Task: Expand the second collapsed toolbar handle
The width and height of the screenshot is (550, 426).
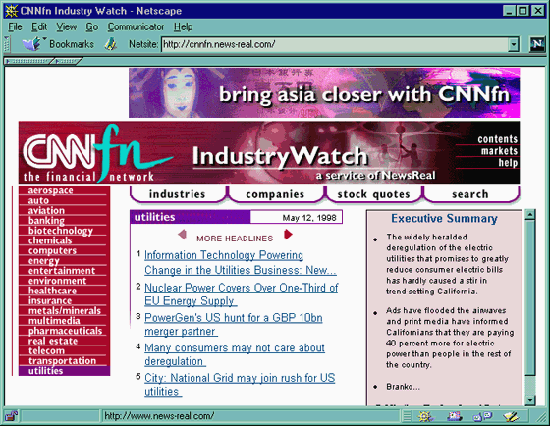Action: click(67, 61)
